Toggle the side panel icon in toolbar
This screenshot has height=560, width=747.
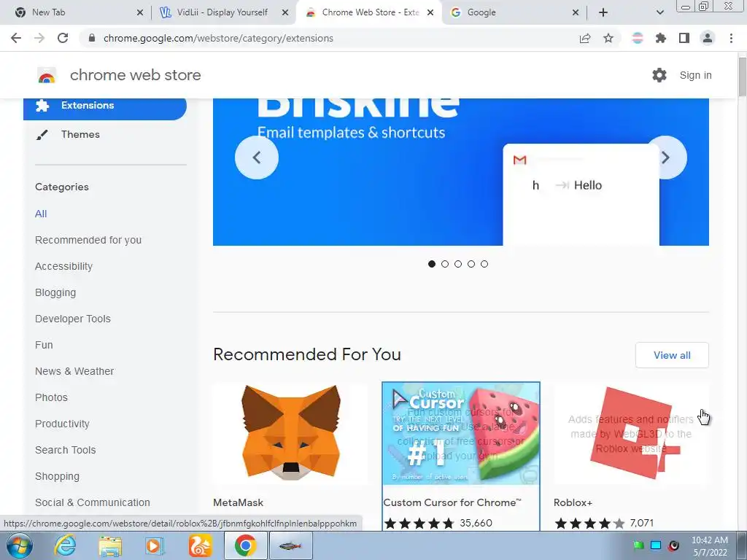coord(684,38)
